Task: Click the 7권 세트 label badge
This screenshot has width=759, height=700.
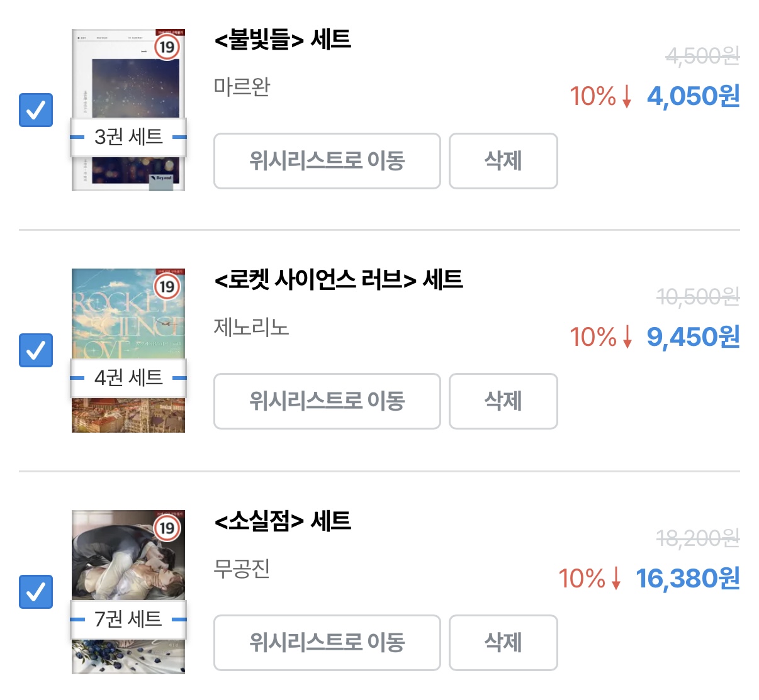Action: [x=128, y=619]
